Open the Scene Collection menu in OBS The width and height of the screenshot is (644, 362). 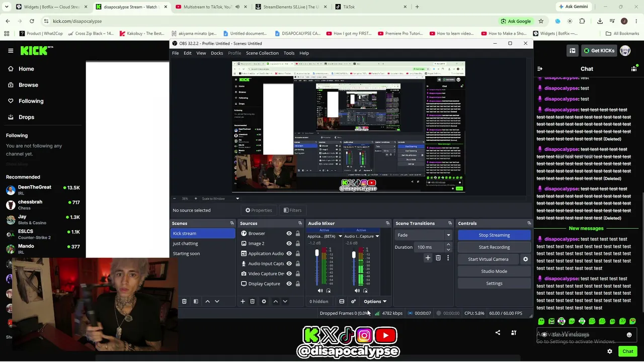pos(262,53)
